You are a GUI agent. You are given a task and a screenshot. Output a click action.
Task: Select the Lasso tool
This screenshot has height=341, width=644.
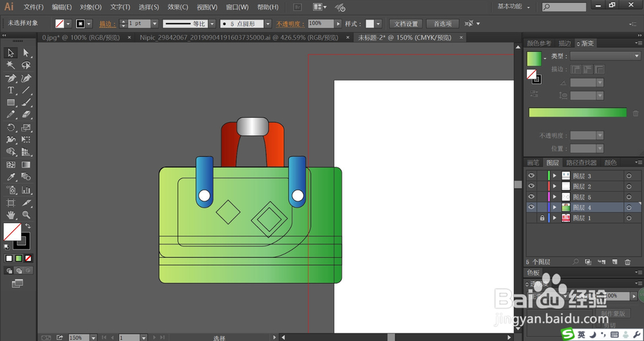pyautogui.click(x=26, y=65)
